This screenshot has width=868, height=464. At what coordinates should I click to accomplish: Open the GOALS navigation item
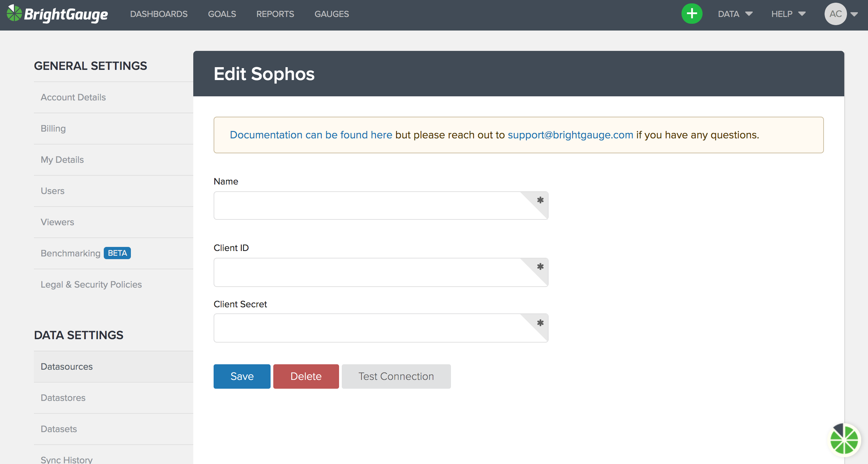tap(222, 14)
